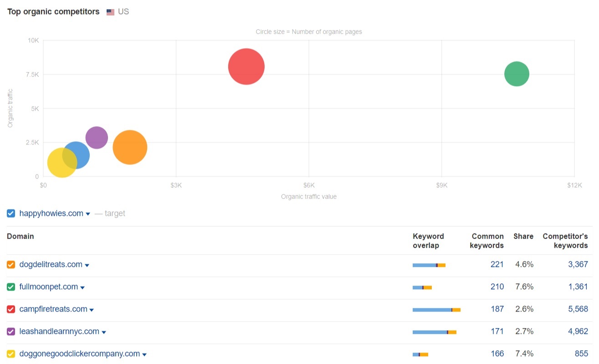Image resolution: width=599 pixels, height=364 pixels.
Task: Open the doggonegoodclickercompany.com dropdown arrow
Action: (x=144, y=354)
